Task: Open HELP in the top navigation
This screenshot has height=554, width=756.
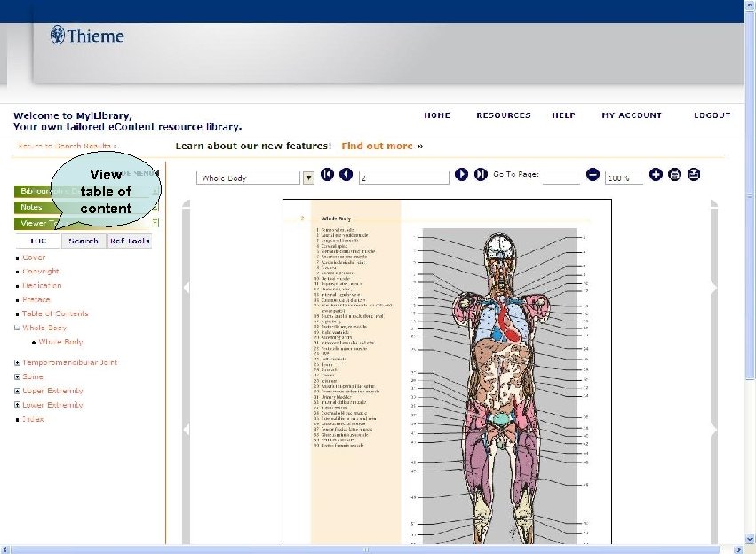Action: click(x=563, y=115)
